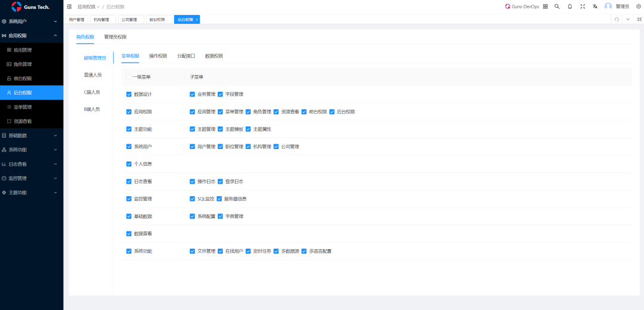Close the 后台权限 page tab
Viewport: 644px width, 310px height.
(x=197, y=20)
